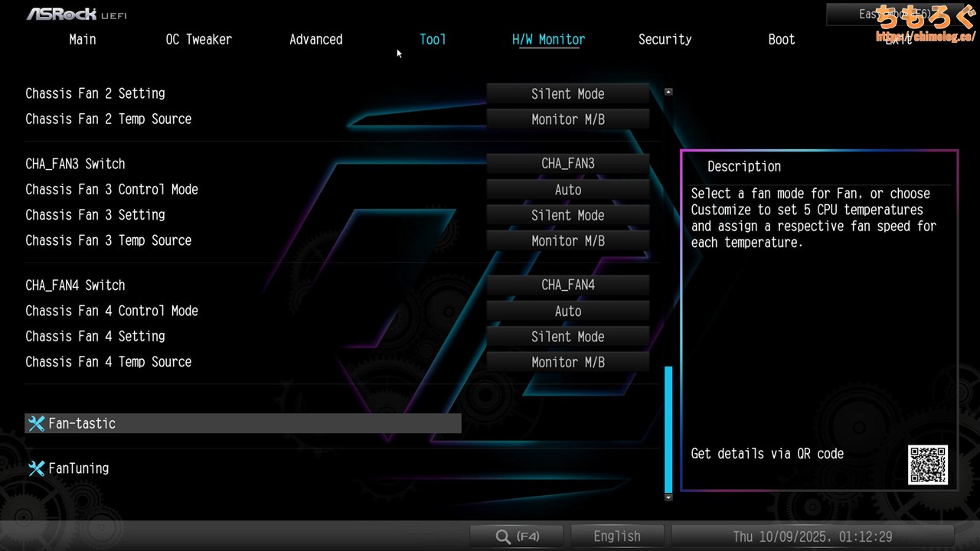The image size is (980, 551).
Task: Click the FanTuning wrench icon
Action: click(36, 468)
